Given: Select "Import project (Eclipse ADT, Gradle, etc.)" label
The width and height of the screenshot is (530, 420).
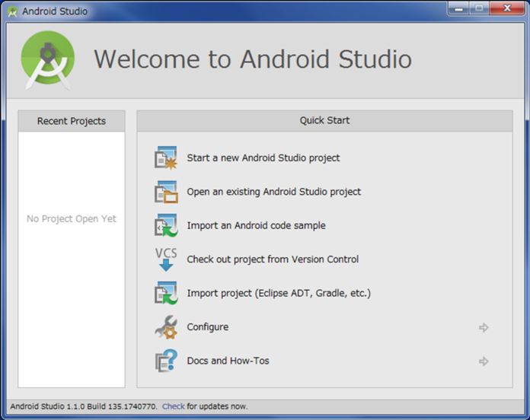Looking at the screenshot, I should pos(279,293).
